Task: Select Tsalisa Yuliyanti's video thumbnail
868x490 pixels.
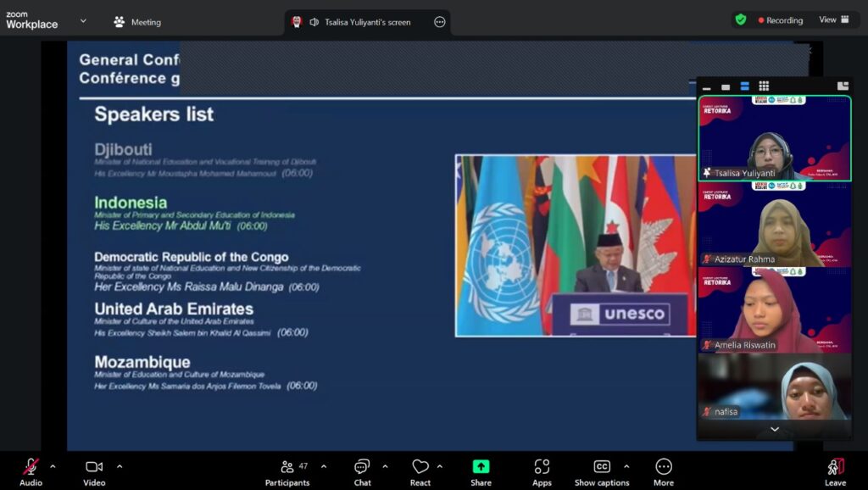Action: click(x=774, y=137)
